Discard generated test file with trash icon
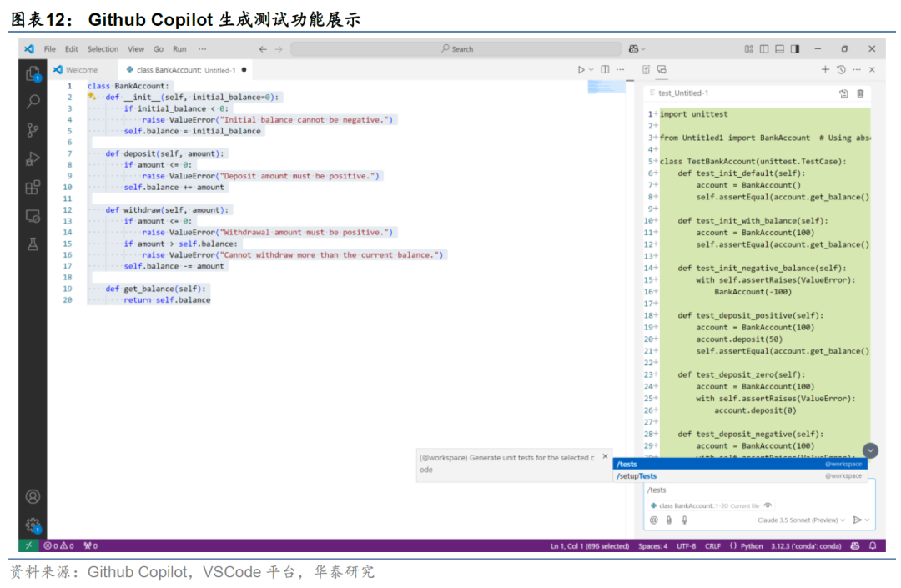This screenshot has width=901, height=588. point(860,93)
